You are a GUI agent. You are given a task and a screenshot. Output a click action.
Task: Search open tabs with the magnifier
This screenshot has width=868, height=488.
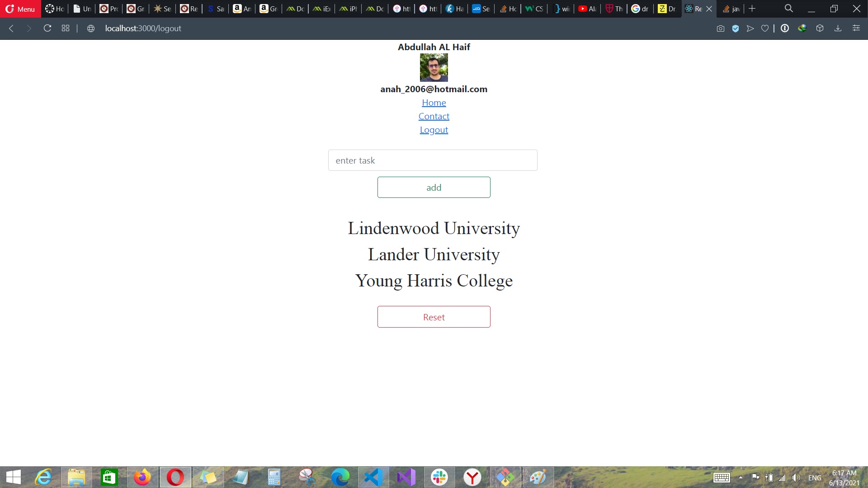tap(788, 9)
